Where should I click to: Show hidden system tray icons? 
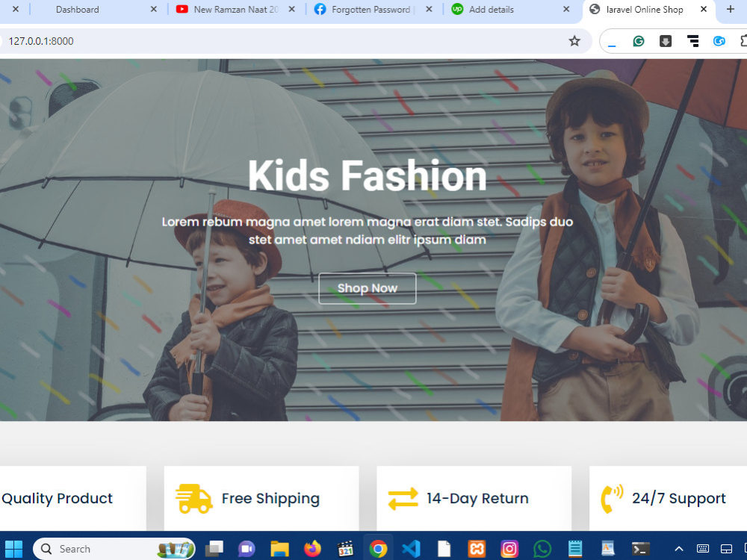pos(679,549)
